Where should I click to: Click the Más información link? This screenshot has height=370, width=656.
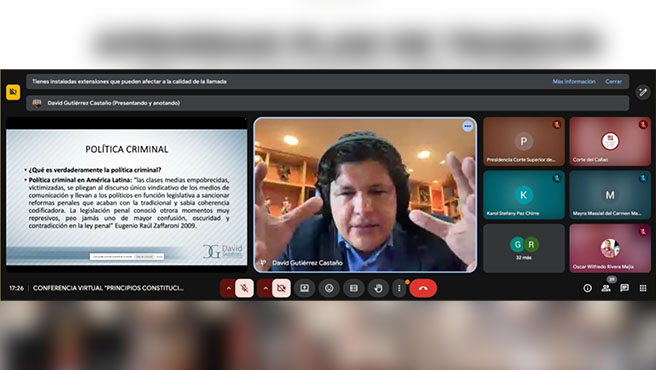point(574,82)
